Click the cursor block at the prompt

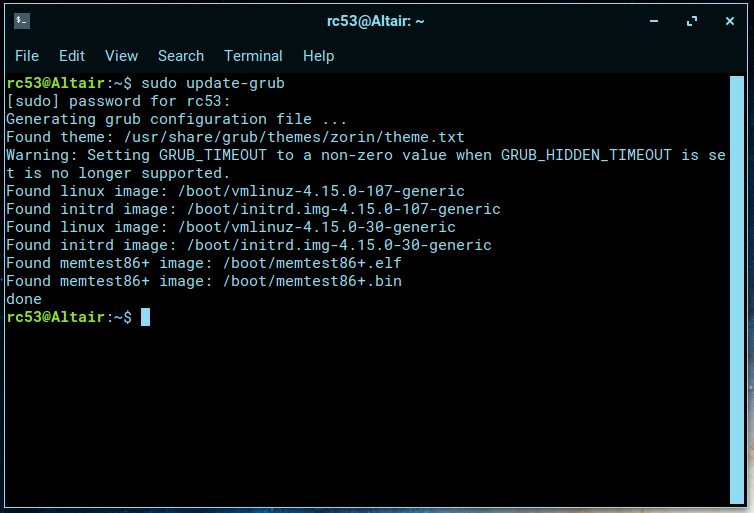145,317
